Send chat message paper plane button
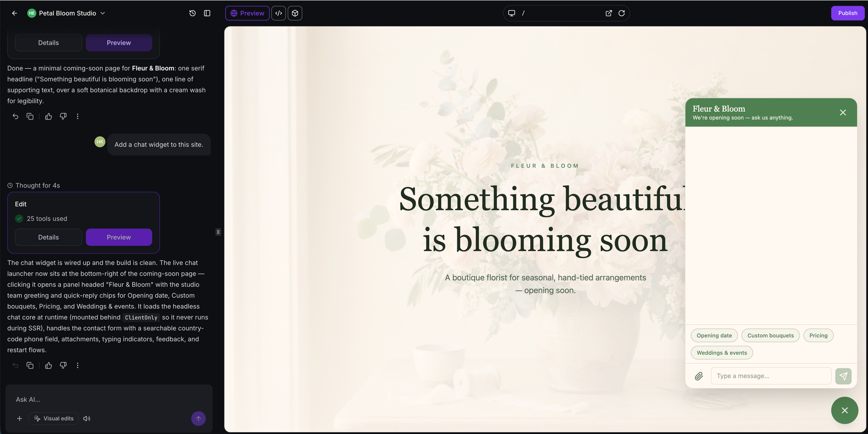Image resolution: width=868 pixels, height=434 pixels. (843, 376)
